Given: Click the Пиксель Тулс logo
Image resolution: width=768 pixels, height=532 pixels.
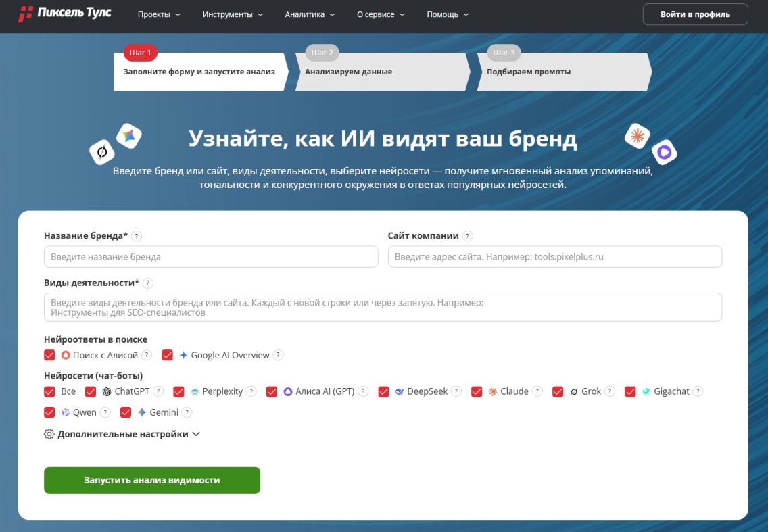Looking at the screenshot, I should point(65,14).
